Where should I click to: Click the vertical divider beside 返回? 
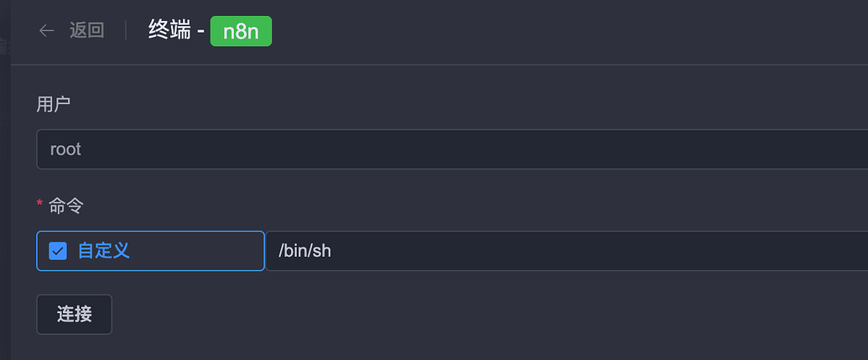tap(126, 31)
